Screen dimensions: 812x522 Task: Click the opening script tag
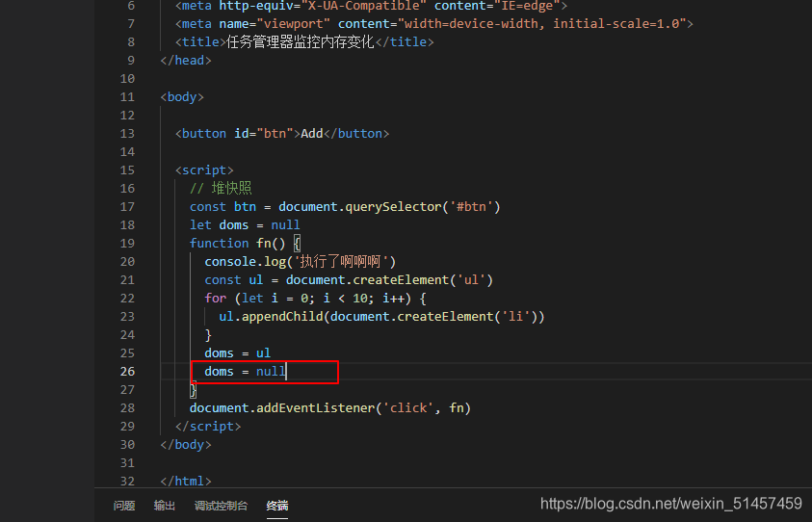click(x=204, y=170)
